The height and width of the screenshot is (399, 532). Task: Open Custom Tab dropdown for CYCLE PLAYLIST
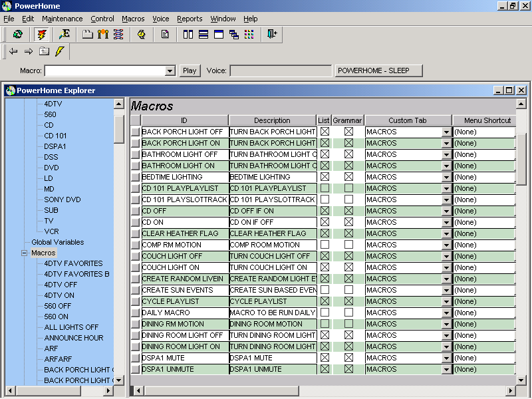coord(446,302)
